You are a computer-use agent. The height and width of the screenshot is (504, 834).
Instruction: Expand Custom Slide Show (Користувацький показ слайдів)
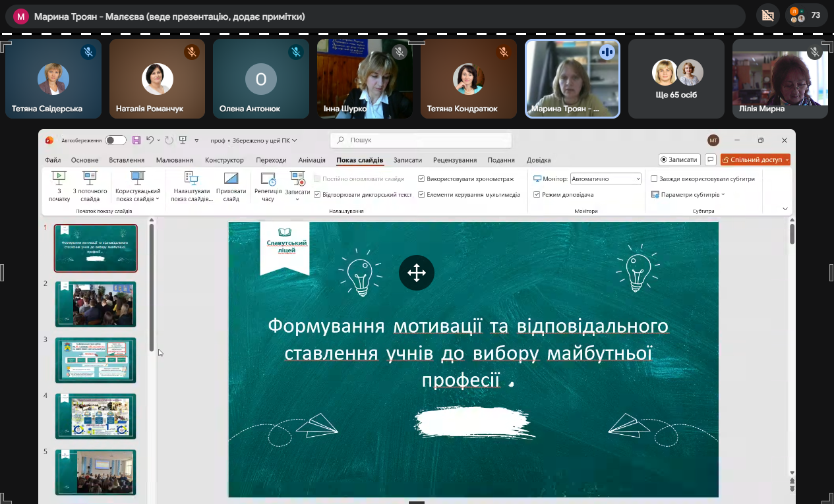(x=138, y=186)
